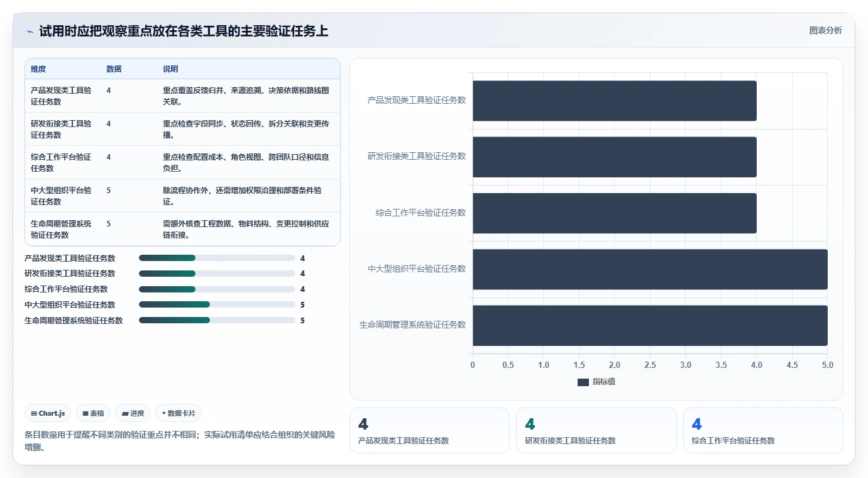The image size is (868, 478).
Task: Click chart bar for 生命周期管理系统验证任务数
Action: 650,325
